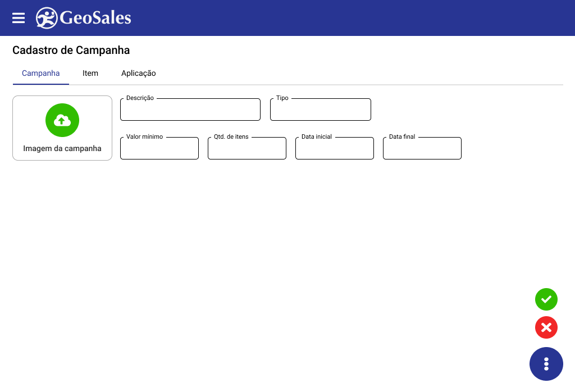Screen dimensions: 575x392
Task: Click the green cloud upload icon
Action: point(62,120)
